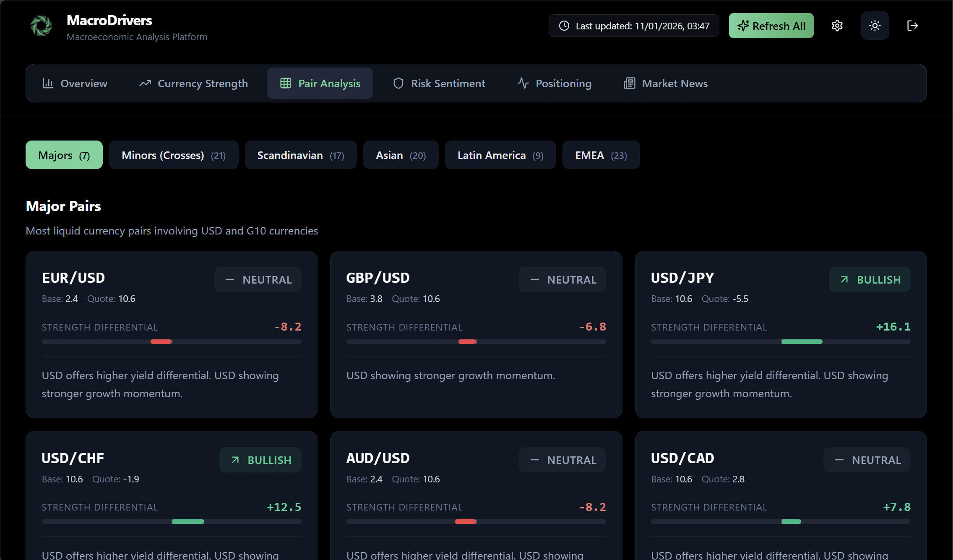Click the MacroDrivers swirl logo
Screen dimensions: 953x560
pyautogui.click(x=41, y=26)
